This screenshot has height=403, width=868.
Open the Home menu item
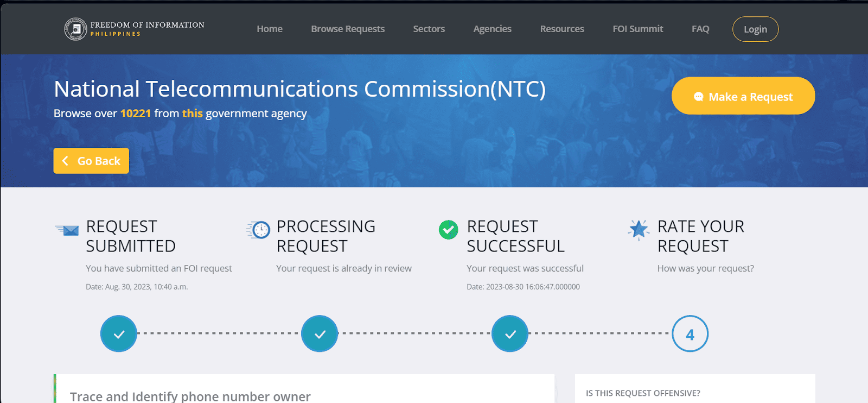coord(270,29)
